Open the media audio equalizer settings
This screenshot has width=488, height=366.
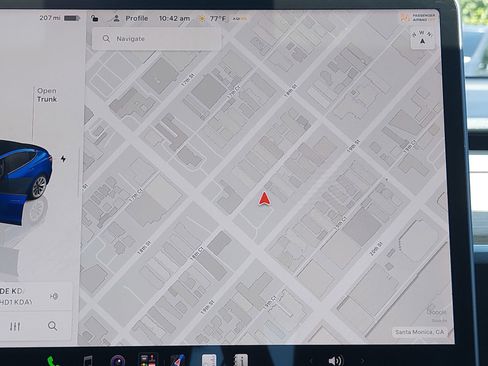click(x=15, y=326)
